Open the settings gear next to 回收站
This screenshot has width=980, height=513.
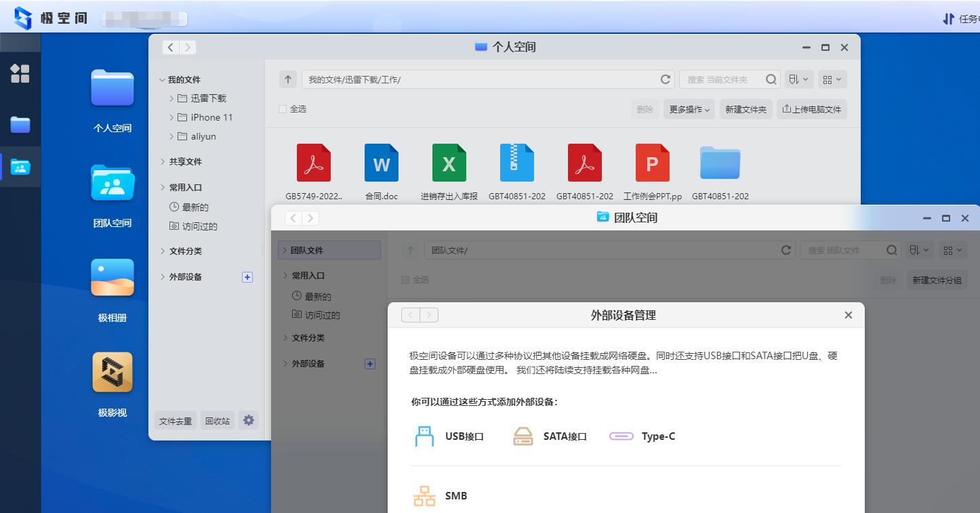tap(249, 420)
